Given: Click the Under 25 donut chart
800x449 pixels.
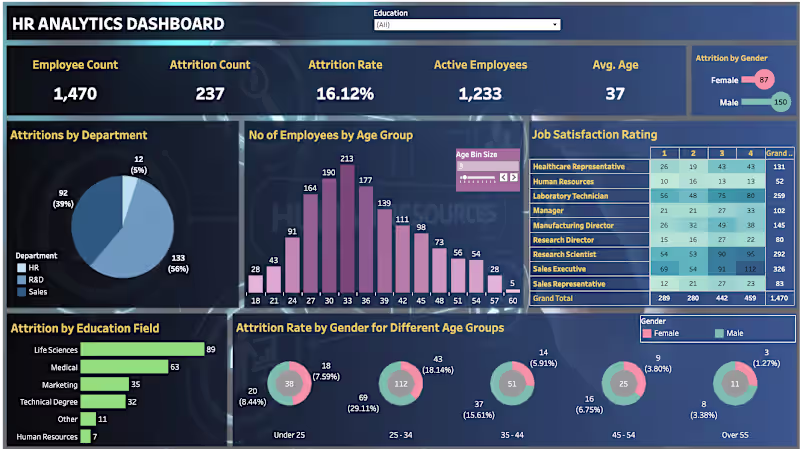Looking at the screenshot, I should [x=289, y=383].
